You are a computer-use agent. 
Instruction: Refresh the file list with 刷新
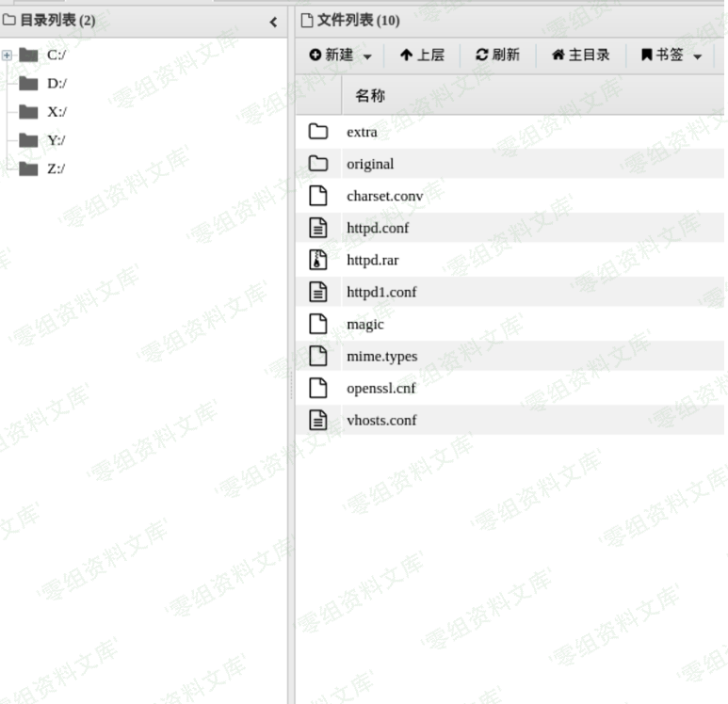497,56
